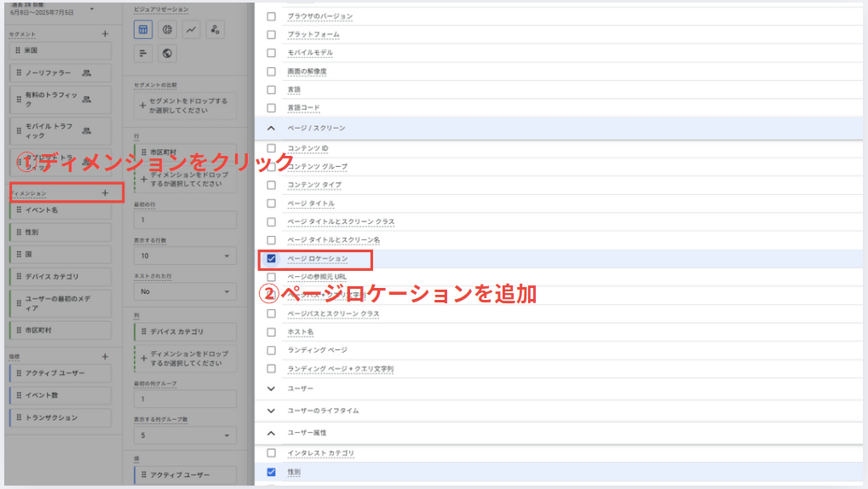Click the コンテンツ タイプ dimension label

pyautogui.click(x=314, y=185)
